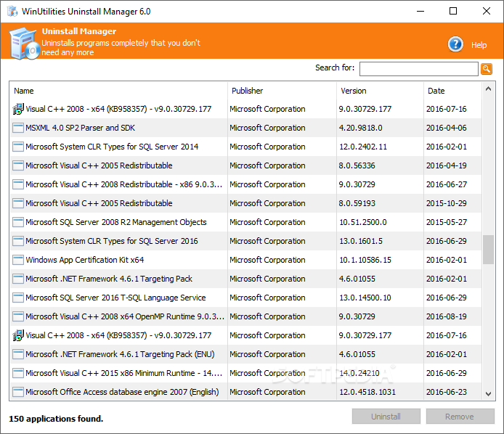The width and height of the screenshot is (504, 434).
Task: Select Microsoft System CLR Types for SQL Server 2014
Action: 112,147
